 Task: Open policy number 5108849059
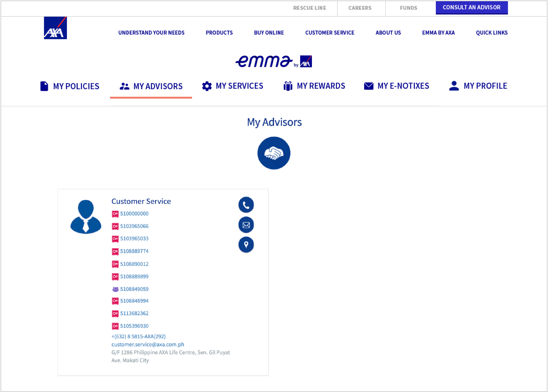point(134,289)
